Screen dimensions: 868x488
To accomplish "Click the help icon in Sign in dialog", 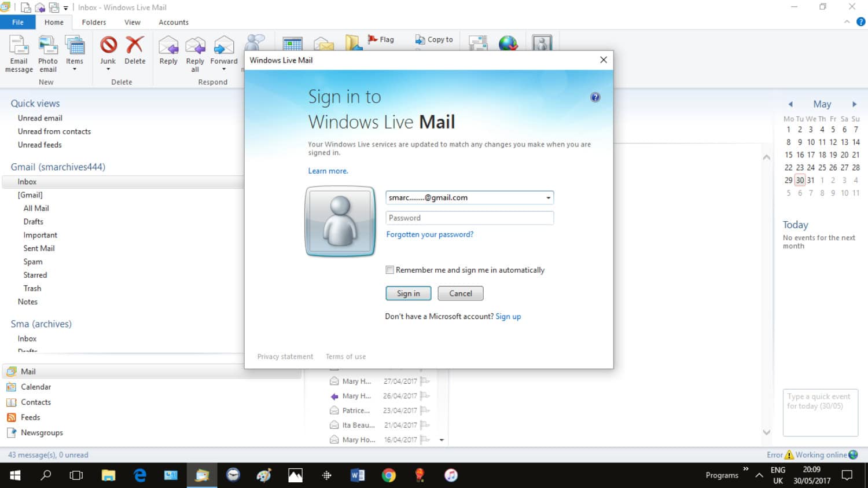I will pyautogui.click(x=595, y=97).
